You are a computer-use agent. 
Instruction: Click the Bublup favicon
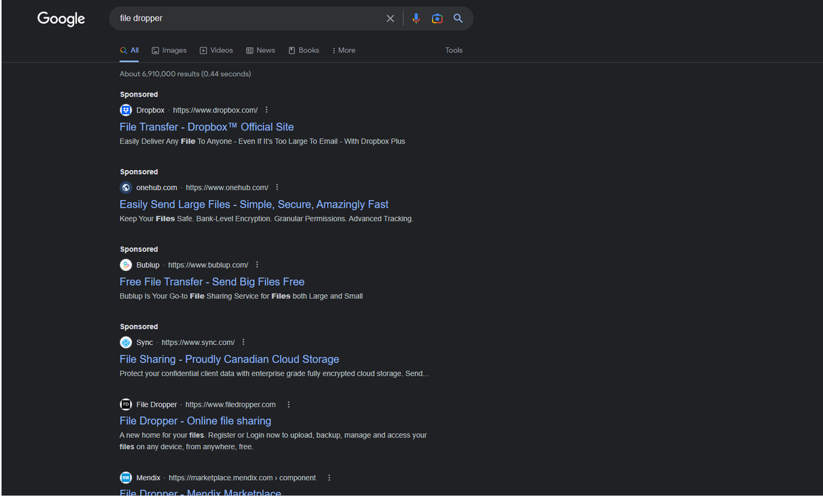tap(126, 264)
